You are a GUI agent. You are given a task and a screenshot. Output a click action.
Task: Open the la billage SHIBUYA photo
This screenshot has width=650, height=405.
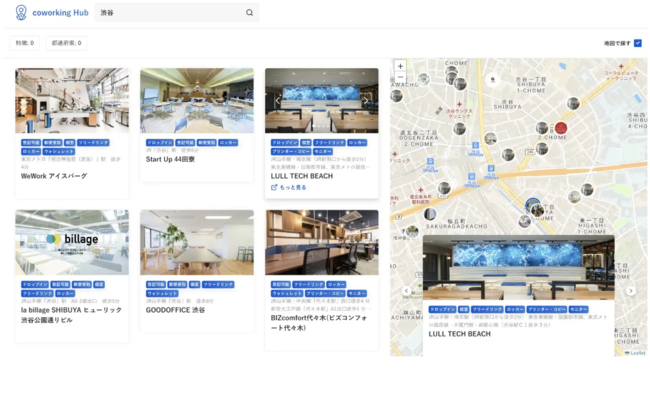[x=72, y=243]
